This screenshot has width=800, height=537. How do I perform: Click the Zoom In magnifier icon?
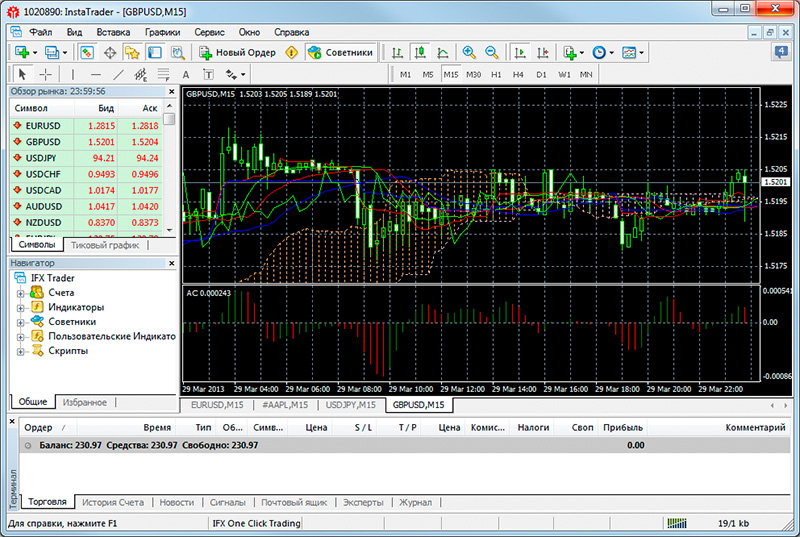click(469, 52)
